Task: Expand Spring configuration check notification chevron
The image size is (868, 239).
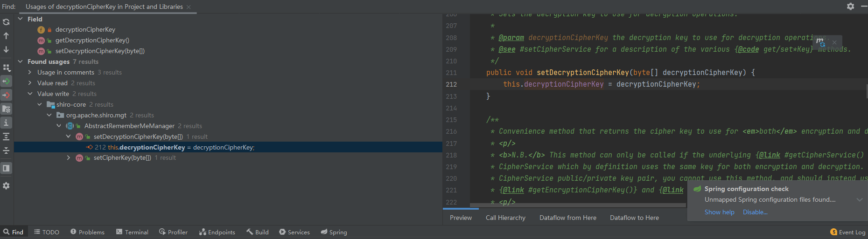Action: 860,199
